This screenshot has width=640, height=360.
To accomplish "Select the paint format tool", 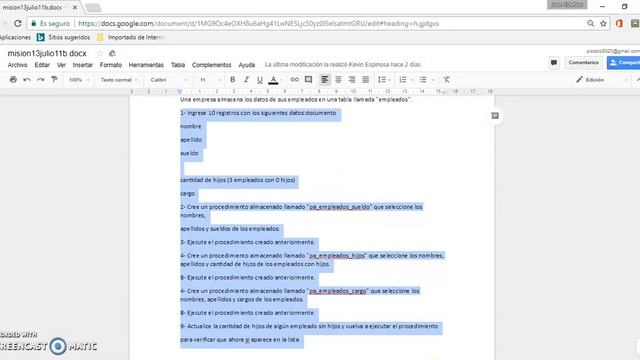I will [54, 80].
